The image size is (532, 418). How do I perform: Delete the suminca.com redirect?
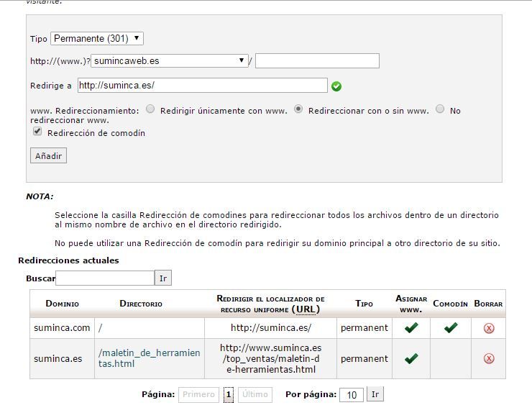(489, 328)
